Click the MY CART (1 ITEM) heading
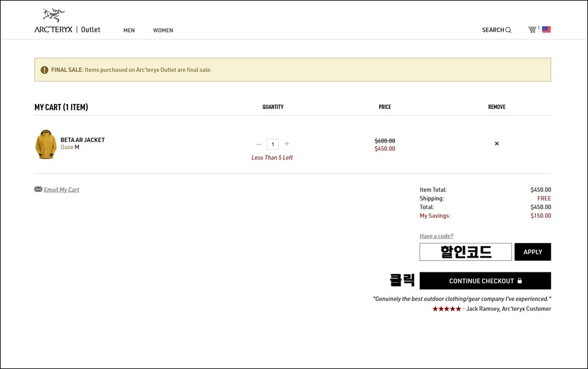 (x=61, y=107)
